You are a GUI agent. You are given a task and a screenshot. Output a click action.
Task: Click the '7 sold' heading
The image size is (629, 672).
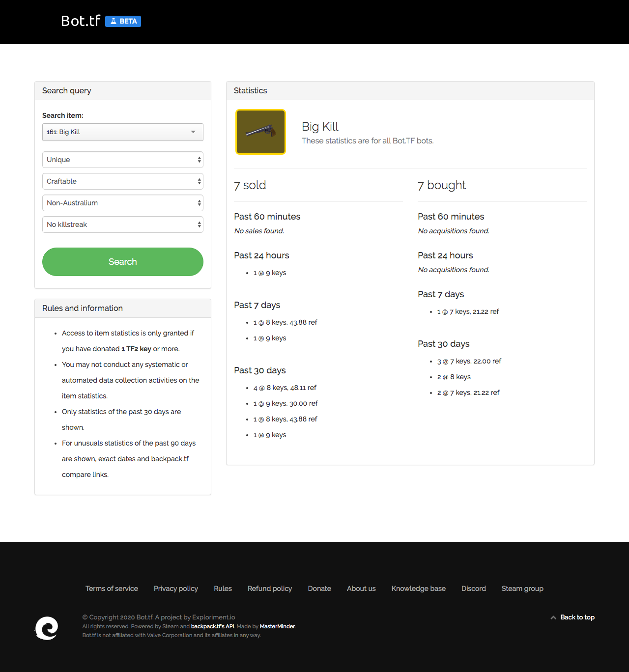pos(250,185)
